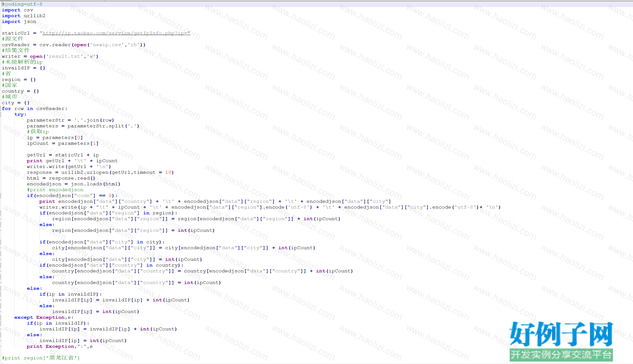Image resolution: width=633 pixels, height=364 pixels.
Task: Click the 'if(encodedjson["code"] == 0):' line
Action: pos(72,196)
